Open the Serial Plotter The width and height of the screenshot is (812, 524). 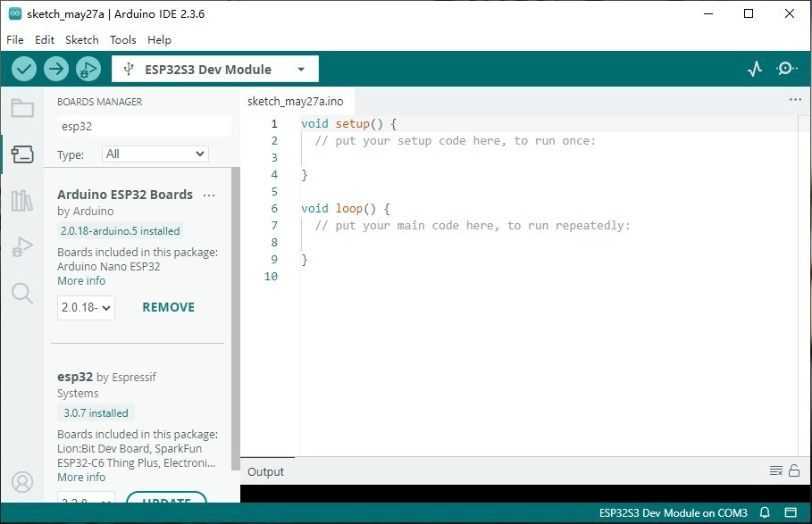755,69
